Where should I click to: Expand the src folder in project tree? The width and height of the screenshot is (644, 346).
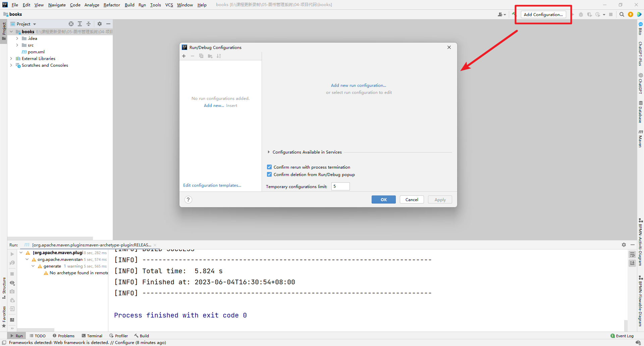(17, 45)
